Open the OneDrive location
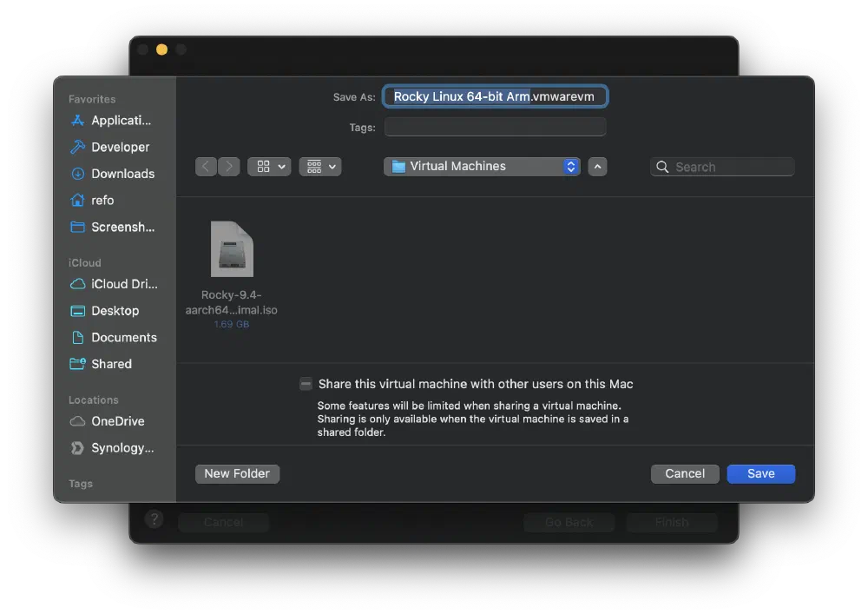 (113, 420)
